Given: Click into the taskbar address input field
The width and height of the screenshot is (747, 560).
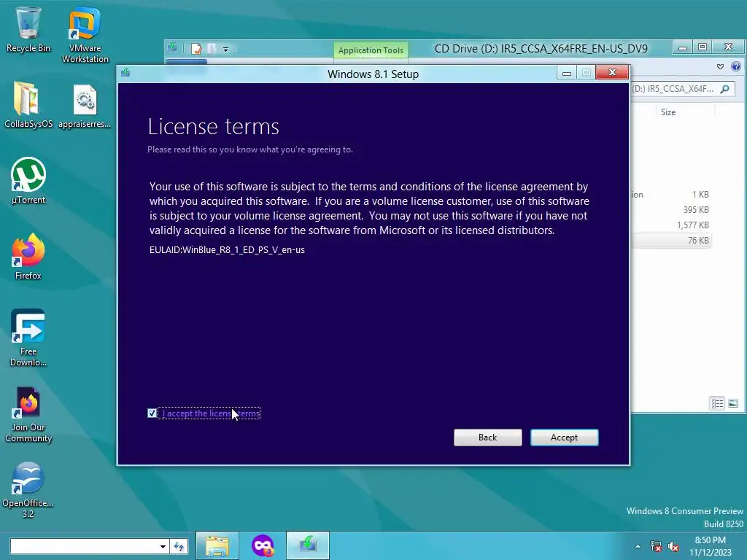Looking at the screenshot, I should pos(85,546).
